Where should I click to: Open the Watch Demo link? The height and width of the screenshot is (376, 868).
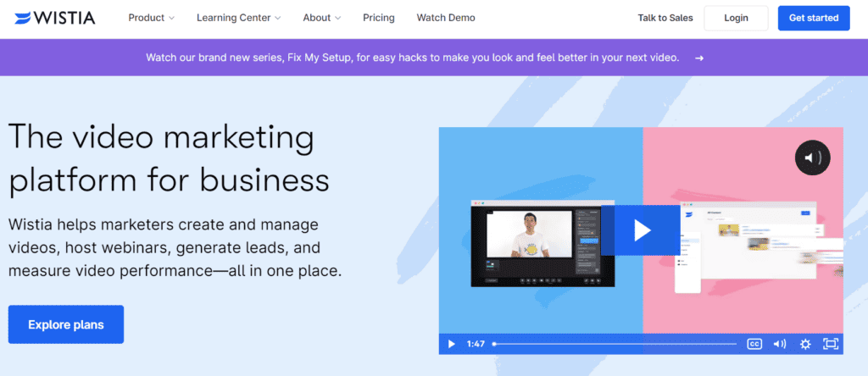pos(446,18)
